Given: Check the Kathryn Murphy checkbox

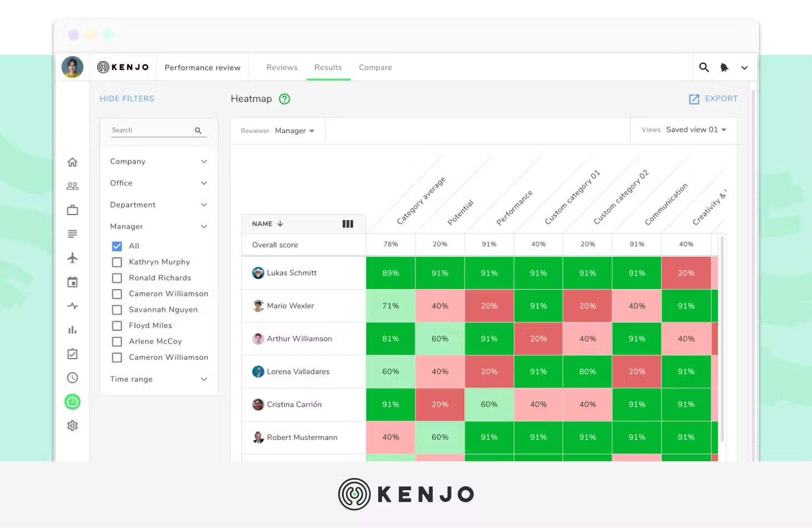Looking at the screenshot, I should point(117,262).
